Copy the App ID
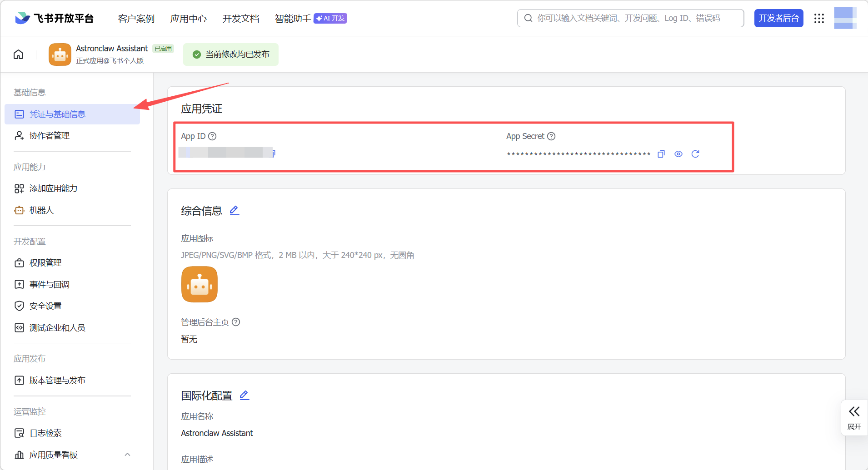The height and width of the screenshot is (470, 868). (x=273, y=153)
